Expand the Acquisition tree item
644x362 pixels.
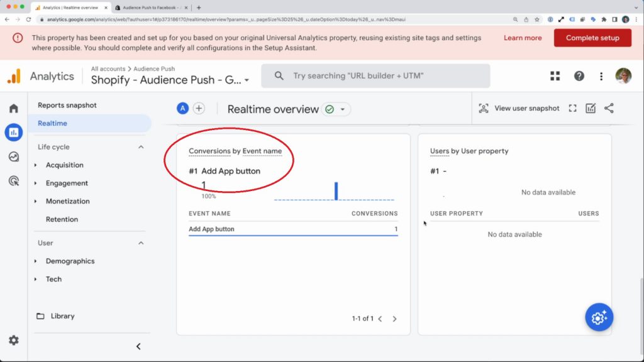click(x=35, y=165)
